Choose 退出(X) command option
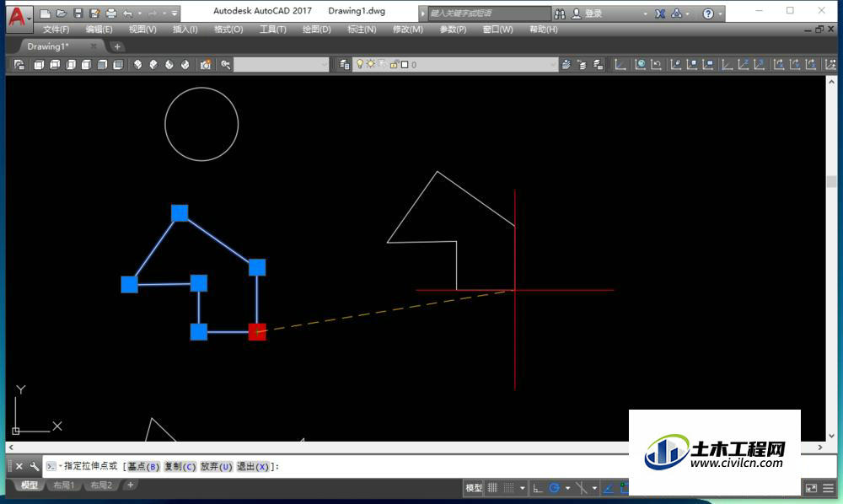 (253, 466)
